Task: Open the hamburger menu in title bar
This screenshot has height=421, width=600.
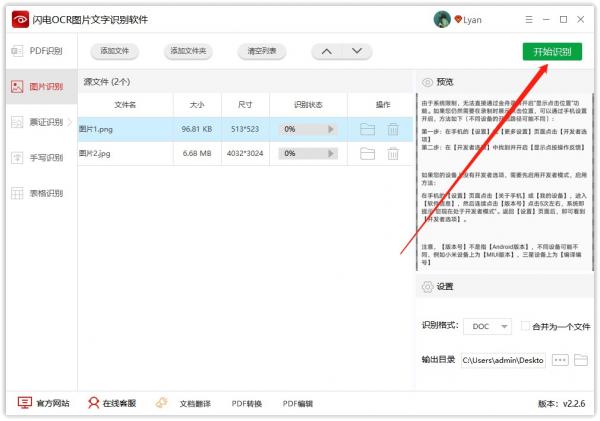Action: [x=529, y=20]
